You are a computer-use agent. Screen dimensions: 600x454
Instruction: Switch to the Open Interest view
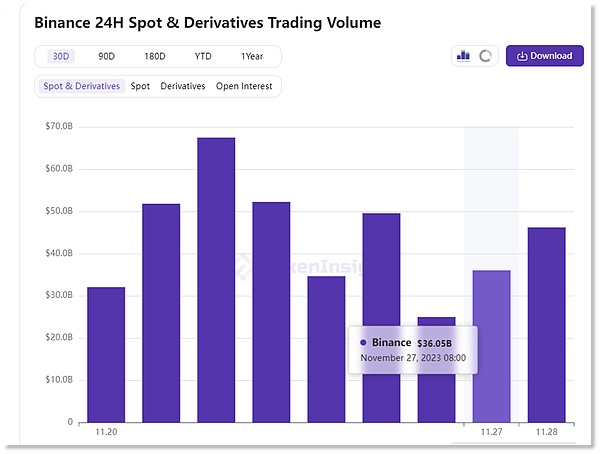coord(244,86)
